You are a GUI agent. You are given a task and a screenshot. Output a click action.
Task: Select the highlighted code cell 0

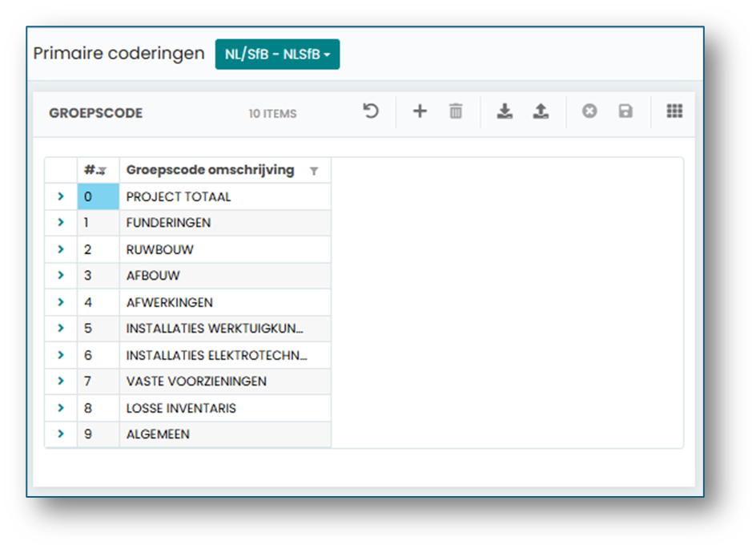click(x=99, y=196)
